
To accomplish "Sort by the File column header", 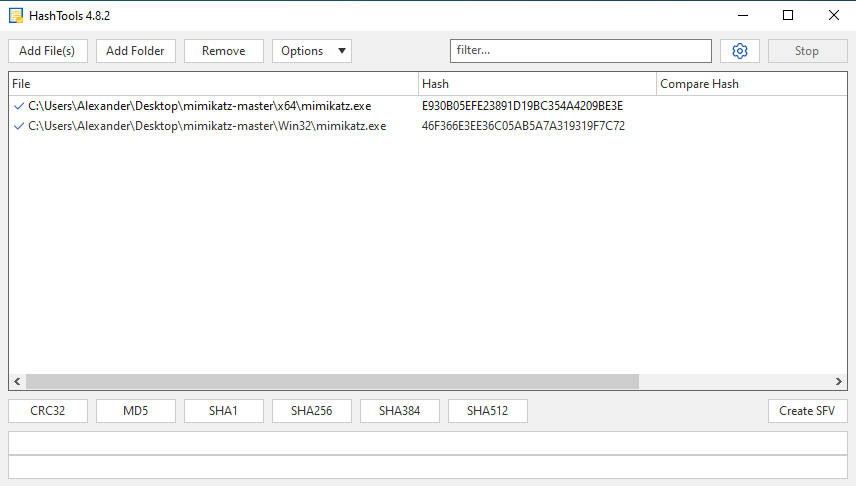I will pos(213,84).
